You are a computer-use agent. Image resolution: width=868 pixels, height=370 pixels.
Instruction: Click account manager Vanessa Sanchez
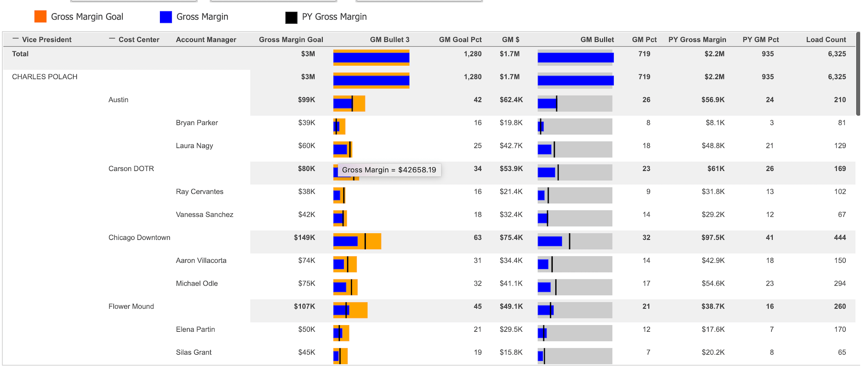pos(204,215)
